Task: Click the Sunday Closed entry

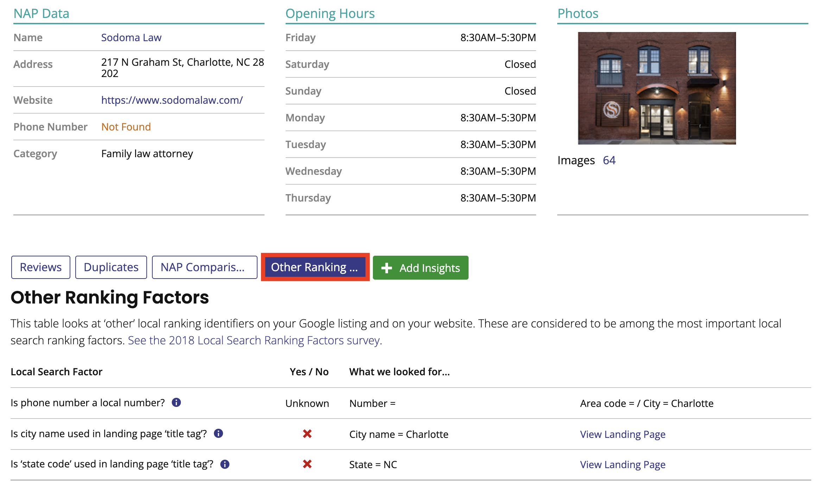Action: coord(520,91)
